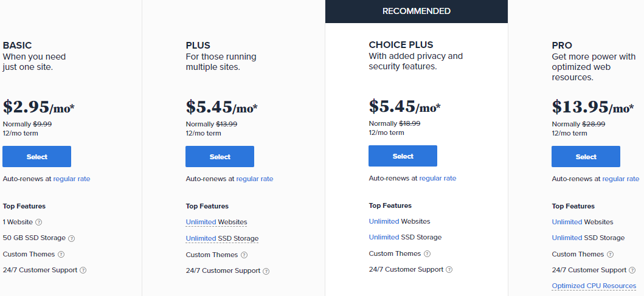Viewport: 644px width, 296px height.
Task: Select the Pro plan
Action: (586, 157)
